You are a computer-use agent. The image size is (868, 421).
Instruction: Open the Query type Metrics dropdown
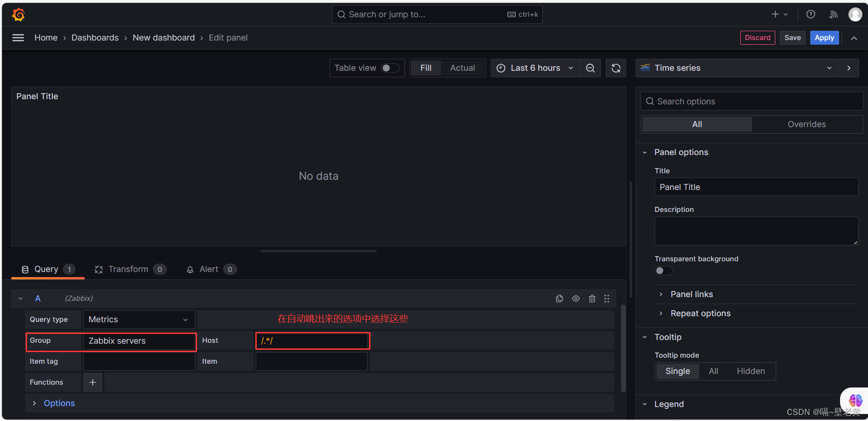[139, 319]
